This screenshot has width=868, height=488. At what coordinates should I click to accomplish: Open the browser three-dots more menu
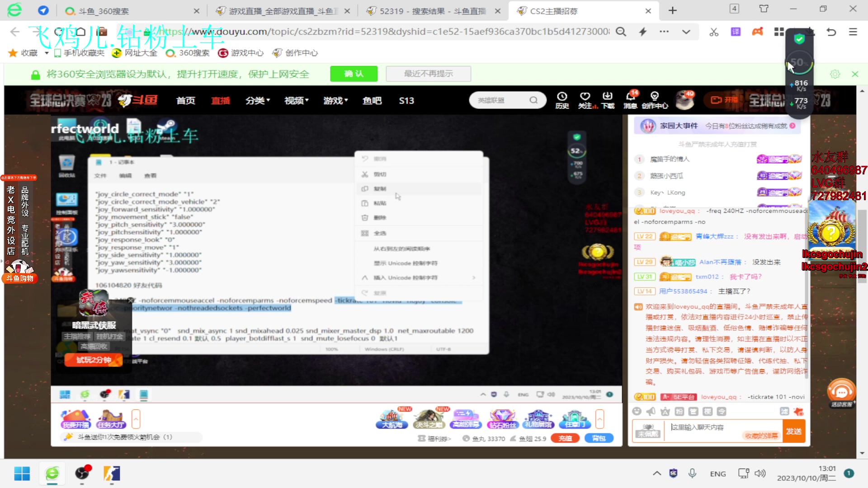pyautogui.click(x=664, y=32)
